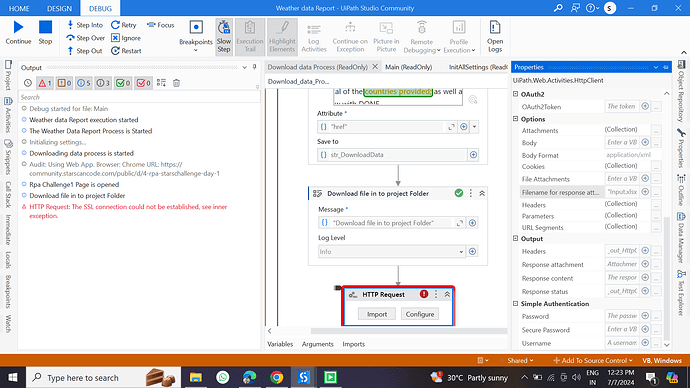This screenshot has height=388, width=690.
Task: Switch to the Main (ReadOnly) tab
Action: (408, 67)
